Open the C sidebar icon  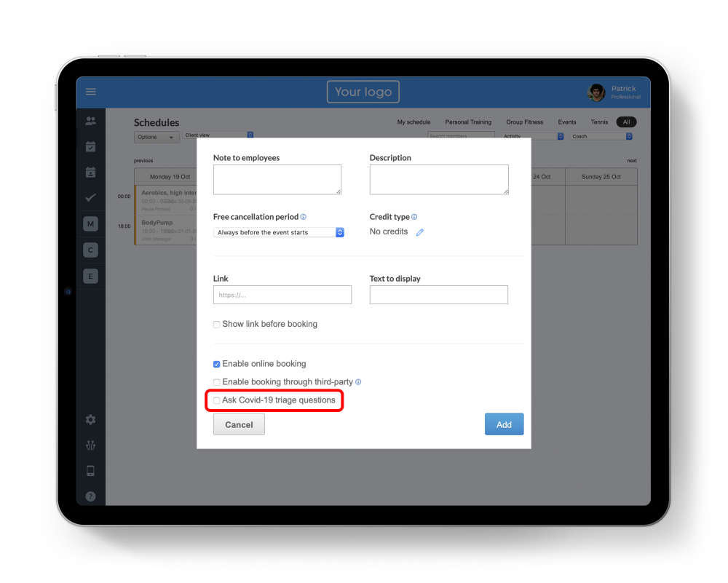click(90, 250)
